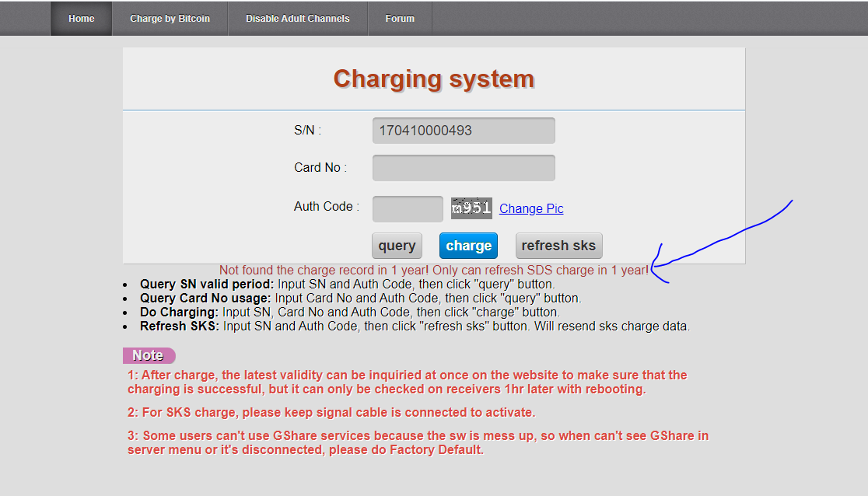Screen dimensions: 868x496
Task: Select the S/N input showing 170410000493
Action: pyautogui.click(x=463, y=130)
